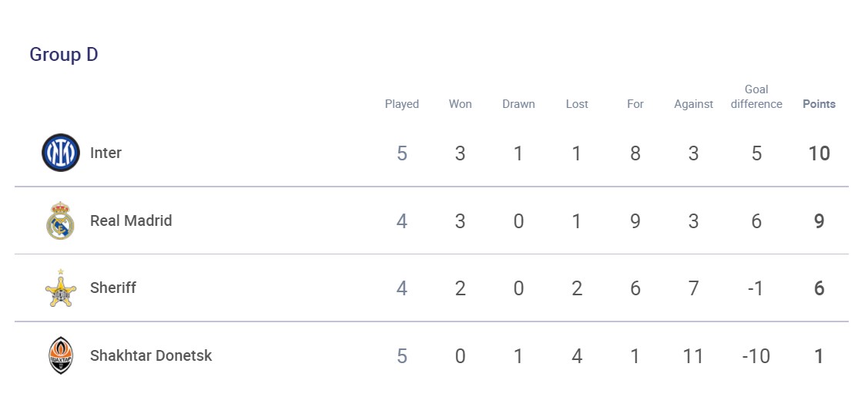The height and width of the screenshot is (414, 868).
Task: Click the For goals column header
Action: click(635, 104)
